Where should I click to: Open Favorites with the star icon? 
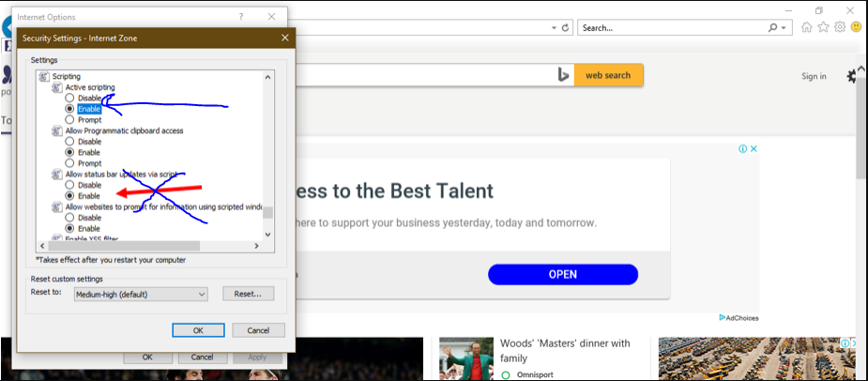click(x=824, y=27)
